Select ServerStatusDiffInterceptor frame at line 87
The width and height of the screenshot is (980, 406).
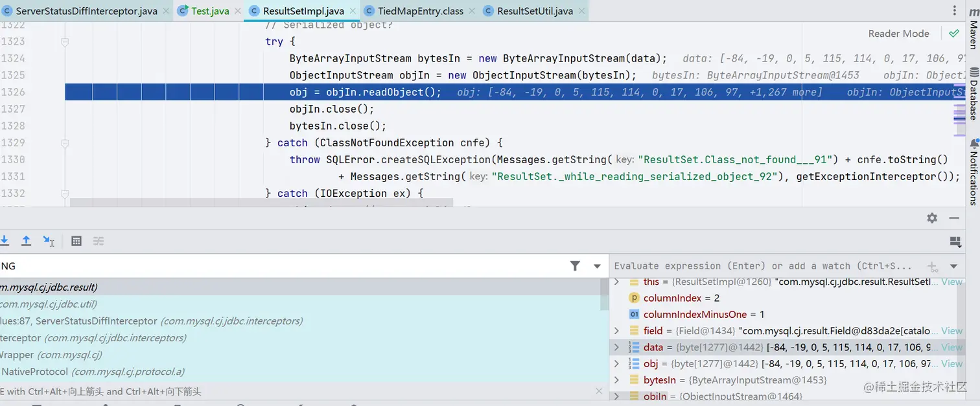tap(300, 321)
